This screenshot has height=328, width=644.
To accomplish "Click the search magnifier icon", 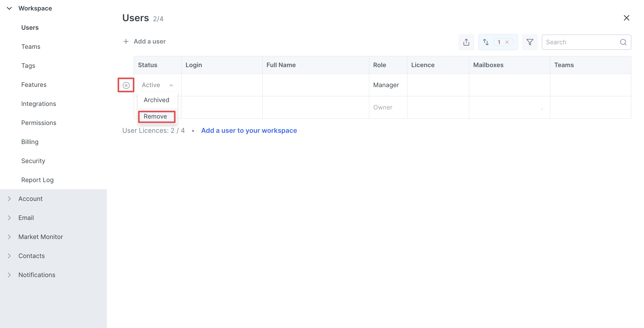I will tap(623, 42).
